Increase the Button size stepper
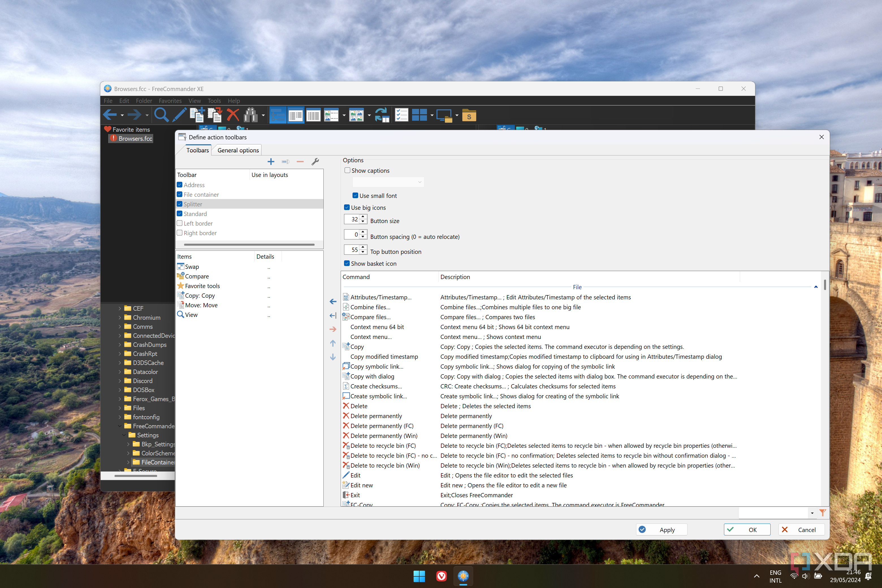The height and width of the screenshot is (588, 882). point(363,217)
